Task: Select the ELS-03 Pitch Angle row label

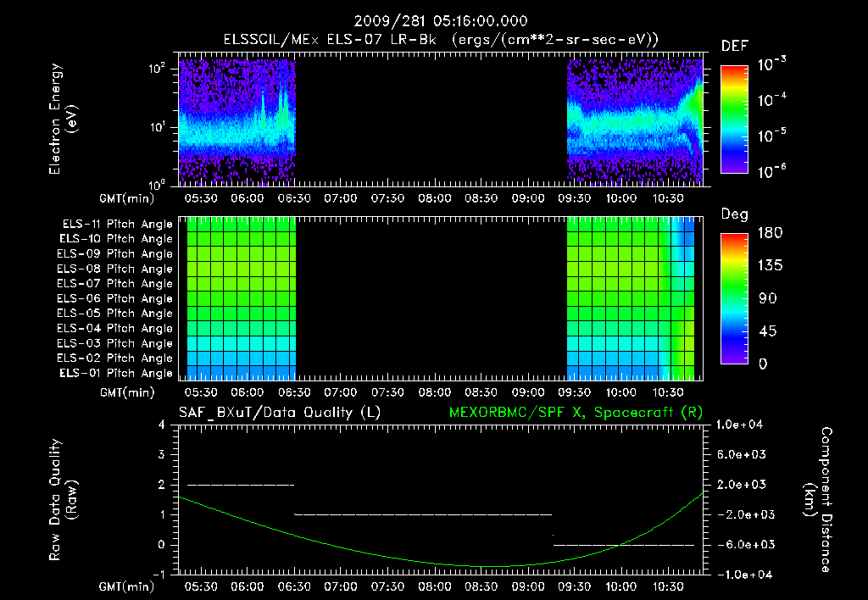Action: click(x=115, y=344)
